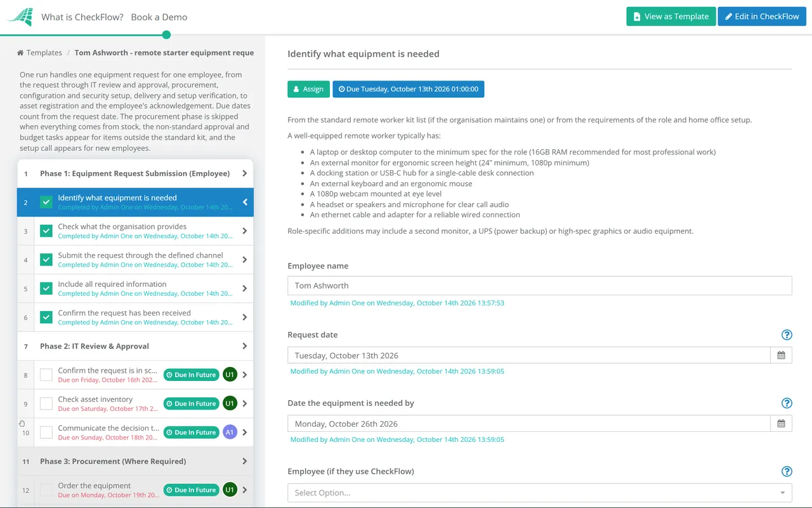Click View as Template button
The height and width of the screenshot is (508, 812).
(671, 17)
